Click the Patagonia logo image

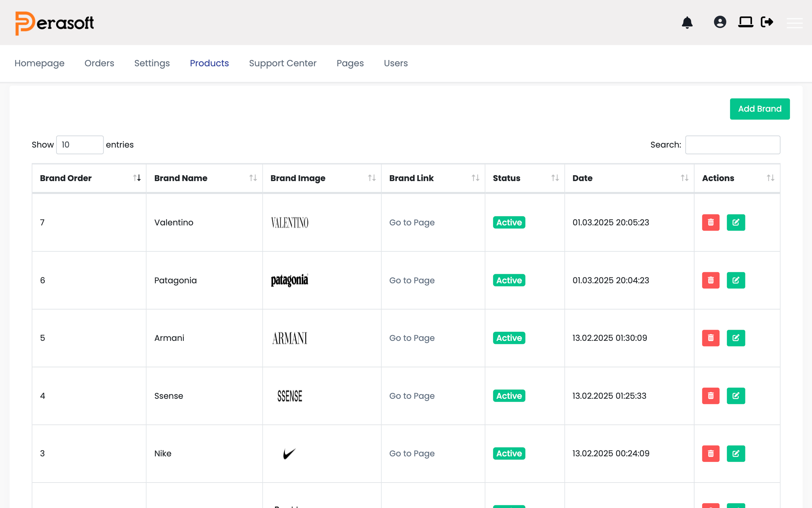tap(290, 280)
